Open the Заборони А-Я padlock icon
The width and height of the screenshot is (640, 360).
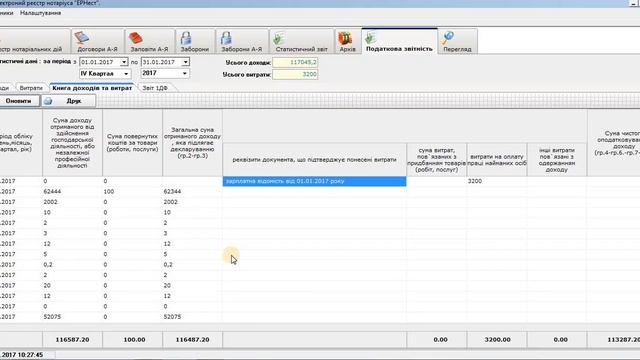click(226, 38)
